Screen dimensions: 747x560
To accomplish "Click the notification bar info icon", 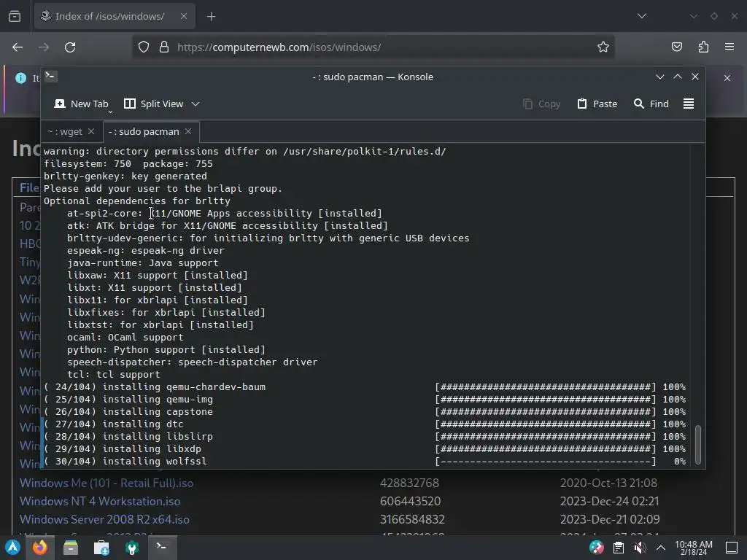I will tap(20, 78).
